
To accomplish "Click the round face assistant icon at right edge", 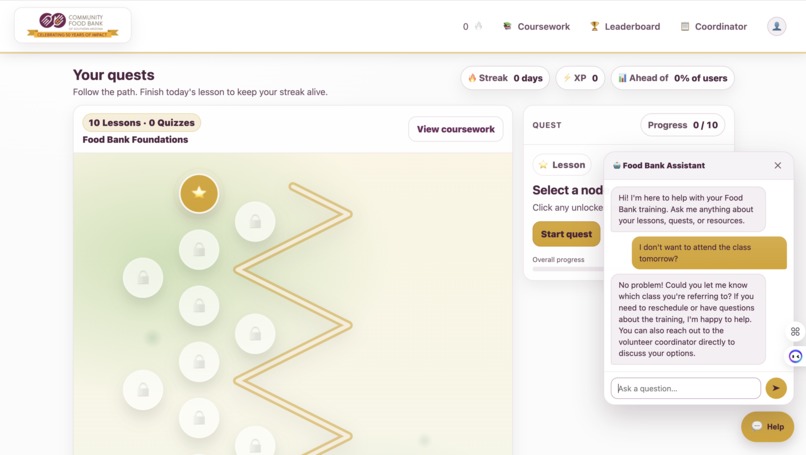I will pos(795,356).
